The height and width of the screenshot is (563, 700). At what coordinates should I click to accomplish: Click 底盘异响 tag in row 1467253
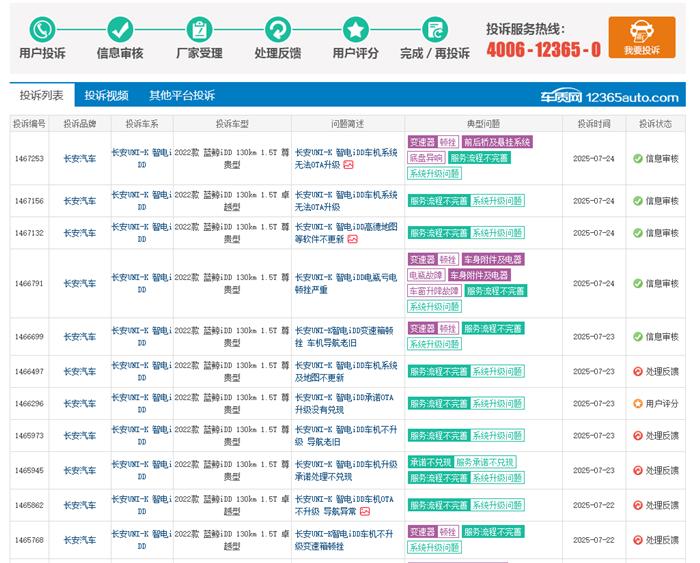[426, 158]
